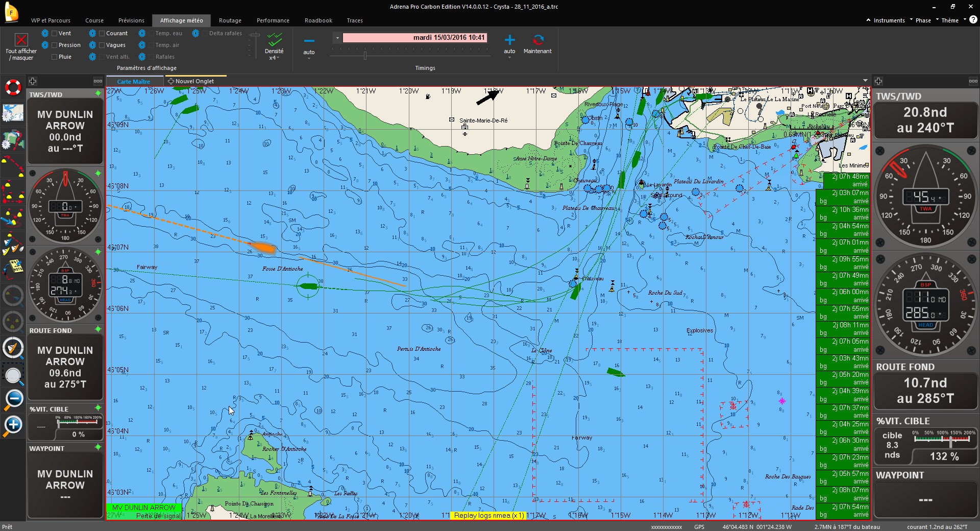Open gear settings for Vent
This screenshot has height=531, width=980.
coord(45,33)
